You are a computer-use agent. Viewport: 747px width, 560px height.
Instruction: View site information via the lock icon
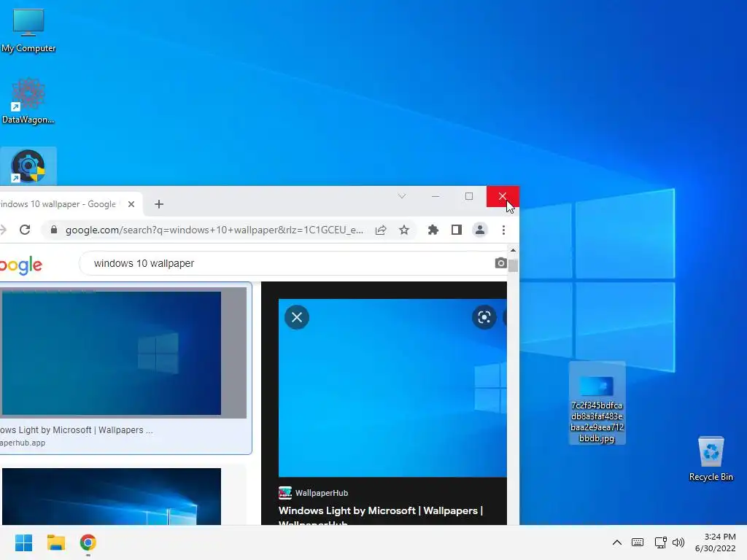point(54,230)
